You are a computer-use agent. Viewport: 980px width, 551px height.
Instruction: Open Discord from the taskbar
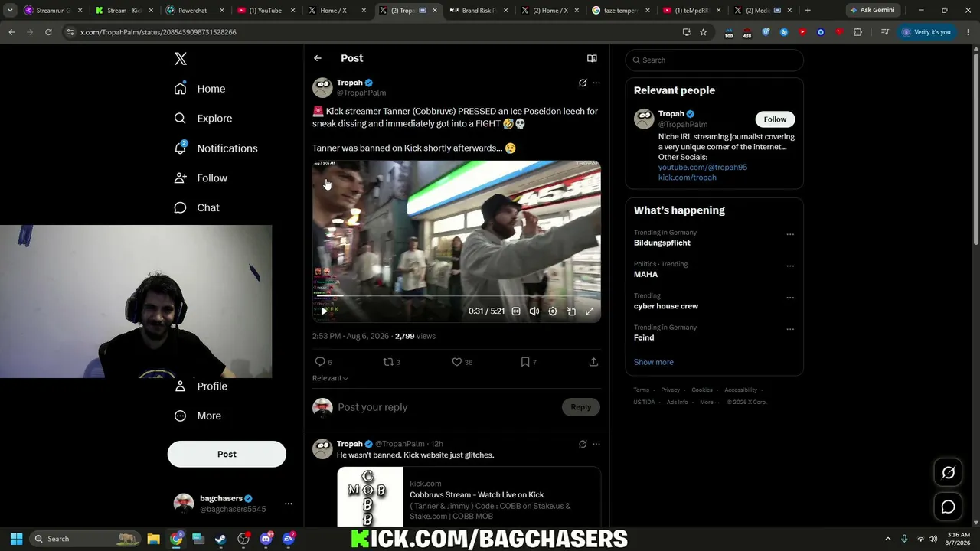(x=266, y=539)
